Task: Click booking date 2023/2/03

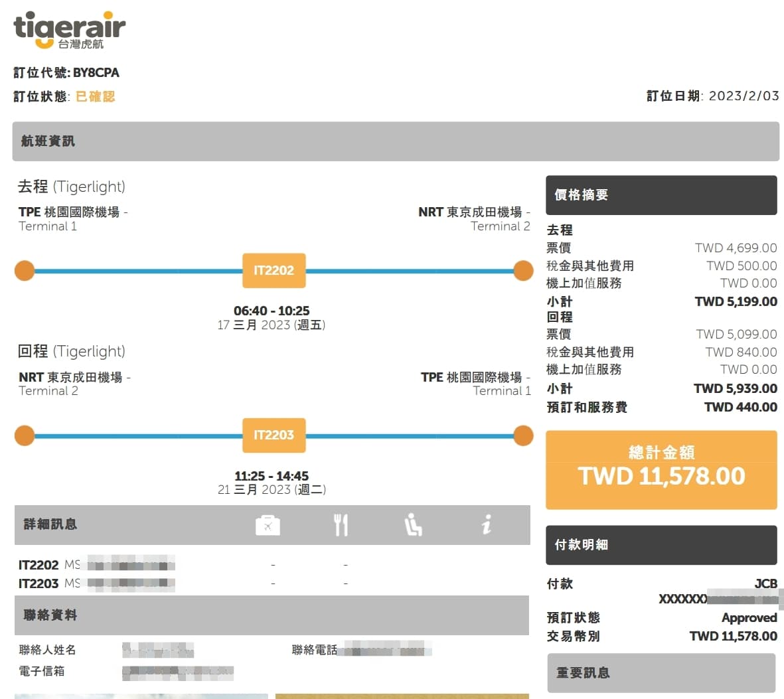Action: pyautogui.click(x=744, y=96)
